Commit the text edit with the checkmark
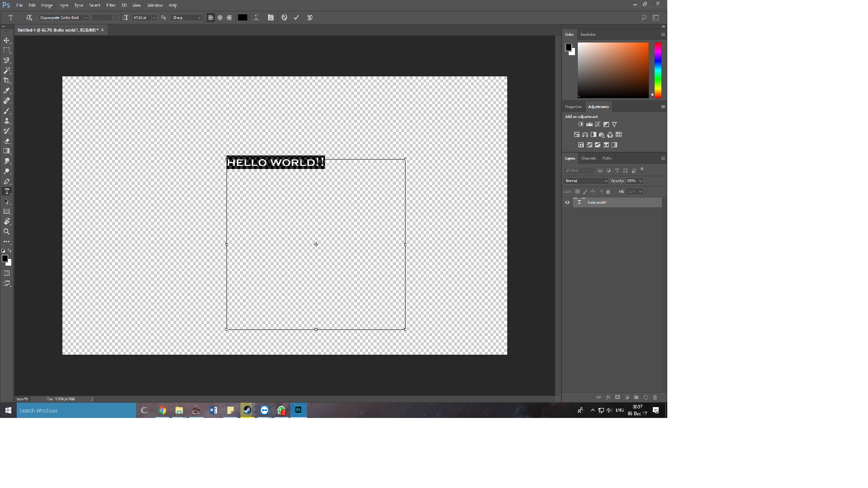Screen dimensions: 868x488 coord(297,18)
